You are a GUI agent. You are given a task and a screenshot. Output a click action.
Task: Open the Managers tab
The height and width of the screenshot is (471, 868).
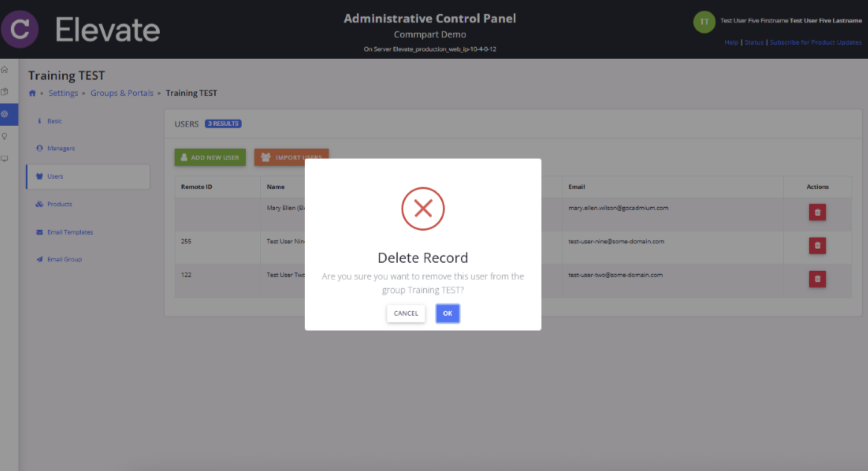pos(61,148)
